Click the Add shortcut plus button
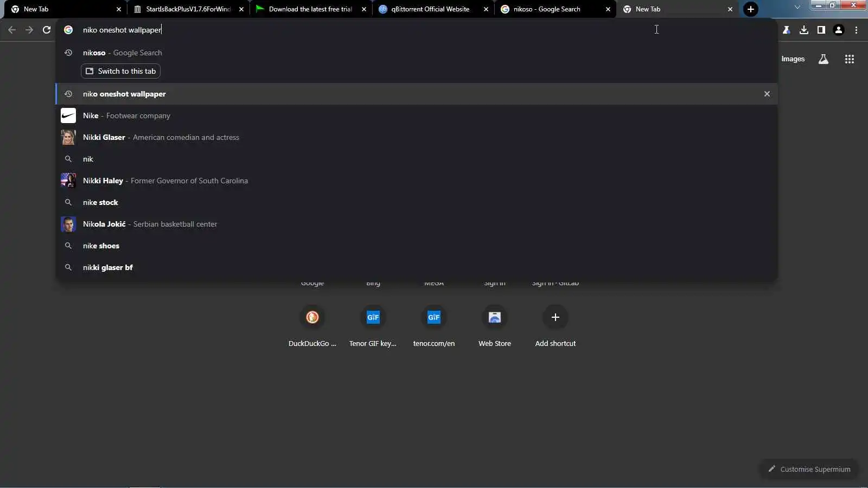Viewport: 868px width, 488px height. (556, 317)
